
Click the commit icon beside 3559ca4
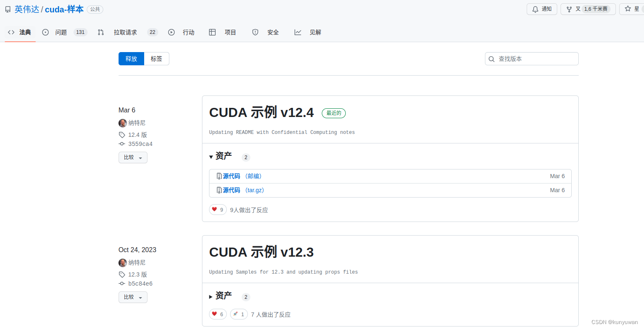[122, 144]
